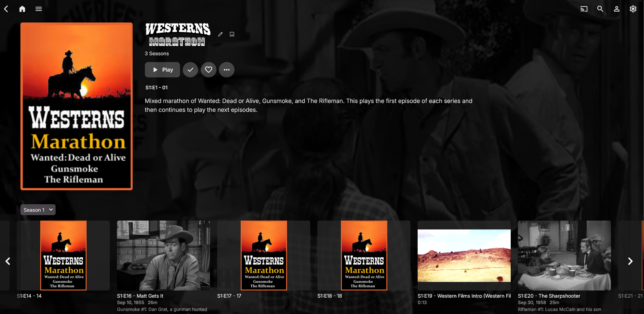Open the Western Films Intro thumbnail
This screenshot has height=314, width=644.
click(464, 255)
